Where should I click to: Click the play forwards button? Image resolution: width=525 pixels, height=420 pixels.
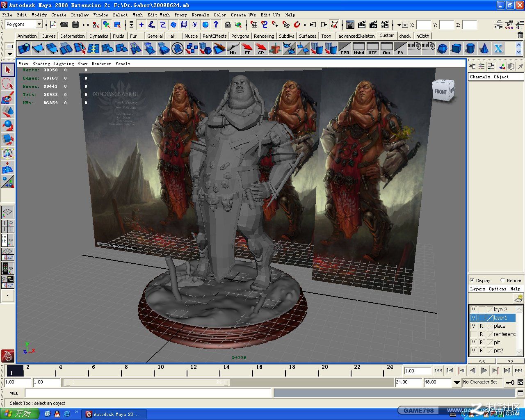pos(484,370)
